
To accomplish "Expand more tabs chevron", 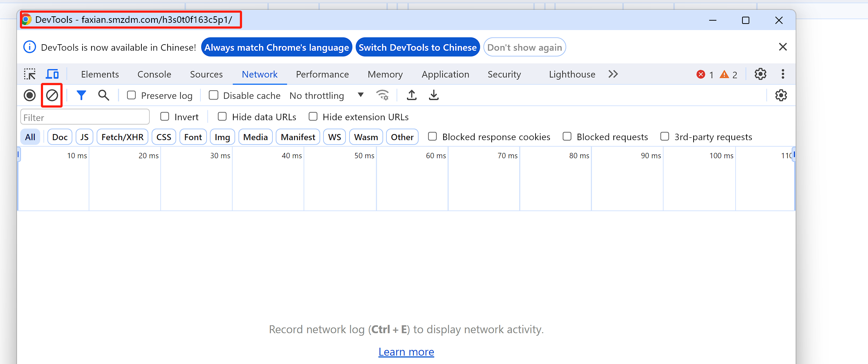I will pyautogui.click(x=613, y=74).
